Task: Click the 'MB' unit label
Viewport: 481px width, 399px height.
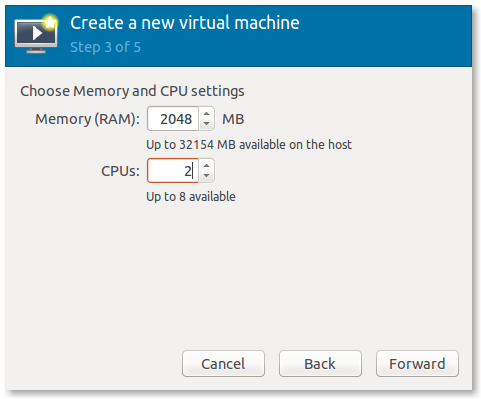Action: tap(233, 119)
